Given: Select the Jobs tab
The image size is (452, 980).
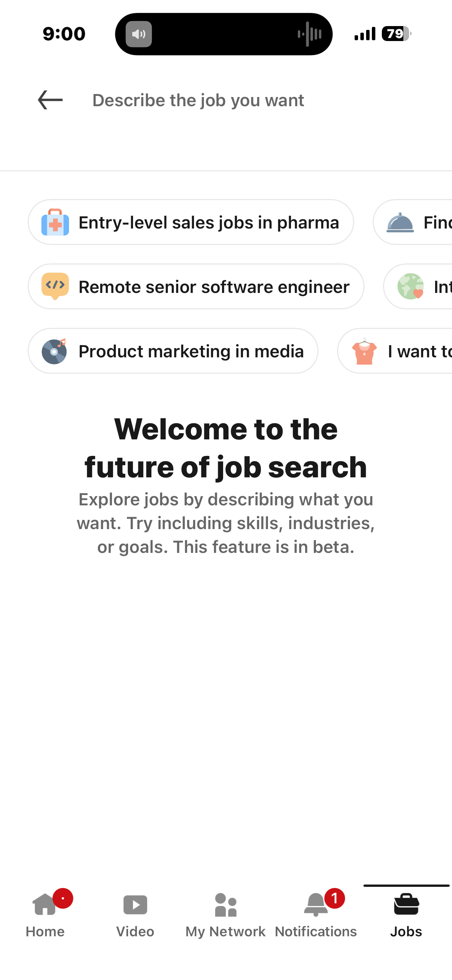Looking at the screenshot, I should click(406, 914).
